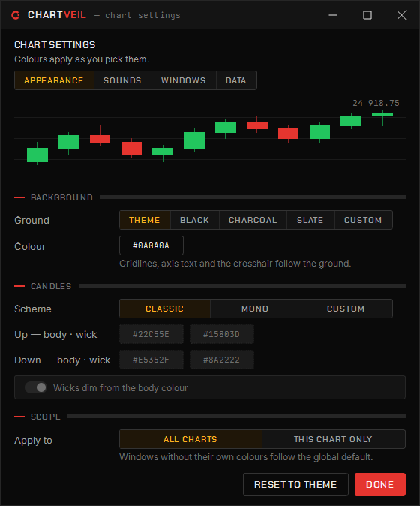Choose the Mono candle scheme
This screenshot has width=420, height=506.
pos(255,309)
